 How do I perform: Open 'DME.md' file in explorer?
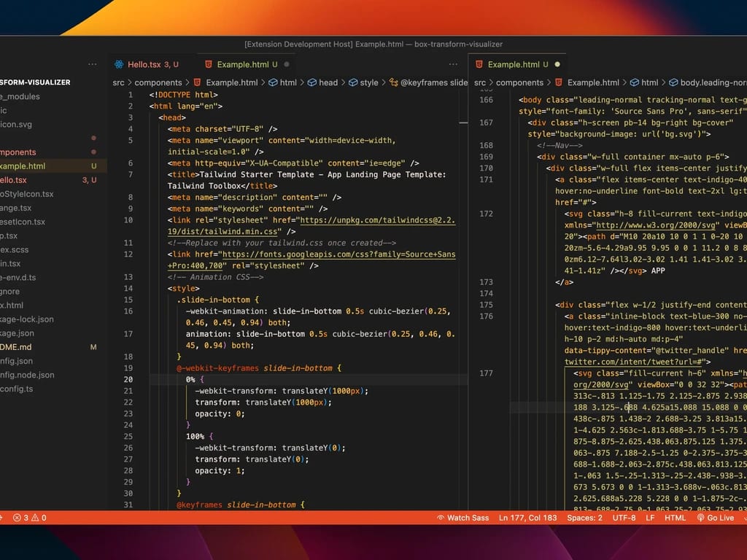pyautogui.click(x=16, y=347)
